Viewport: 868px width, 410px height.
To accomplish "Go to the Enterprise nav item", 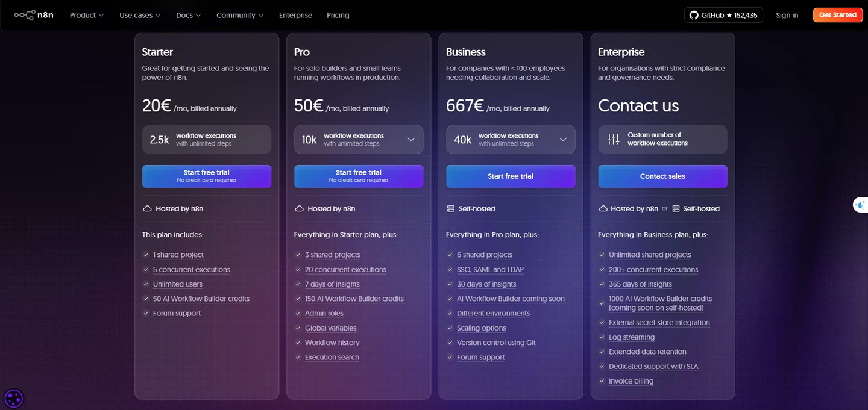I will (x=295, y=15).
